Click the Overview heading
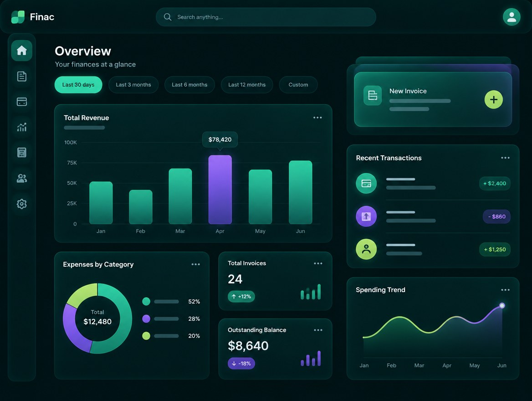This screenshot has width=532, height=401. pyautogui.click(x=83, y=51)
